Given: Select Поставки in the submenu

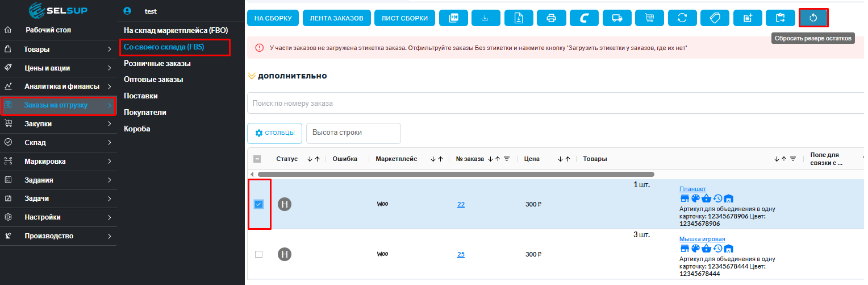Looking at the screenshot, I should click(x=141, y=96).
